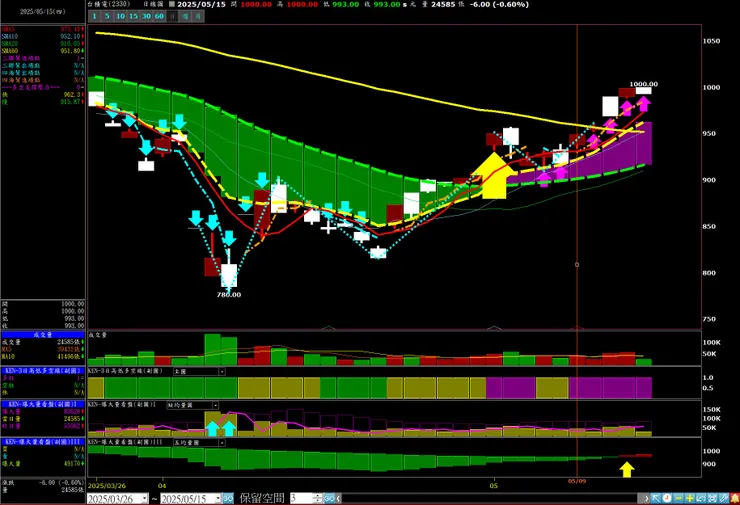Click GO button next to 保留空間 spinner
The height and width of the screenshot is (505, 740).
tap(329, 498)
